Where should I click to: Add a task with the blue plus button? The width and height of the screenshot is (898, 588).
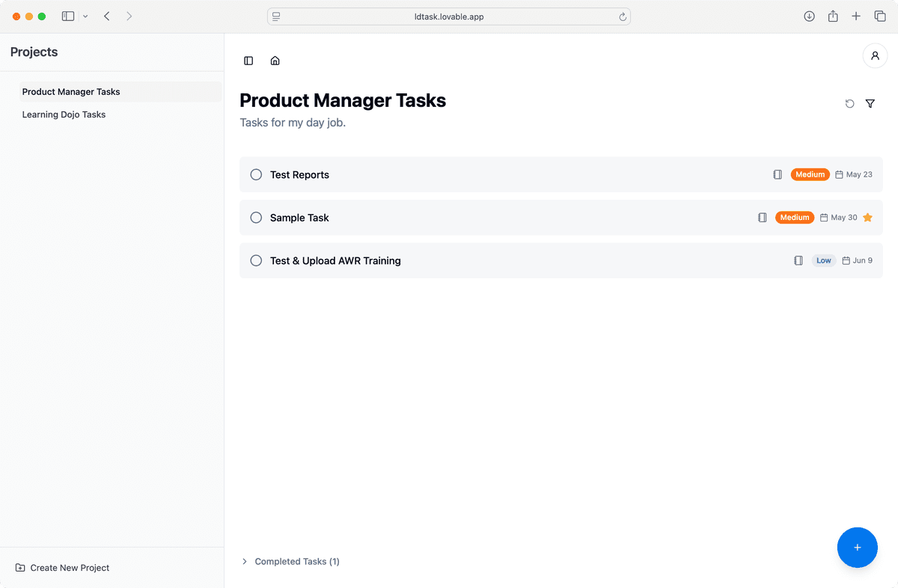tap(858, 548)
